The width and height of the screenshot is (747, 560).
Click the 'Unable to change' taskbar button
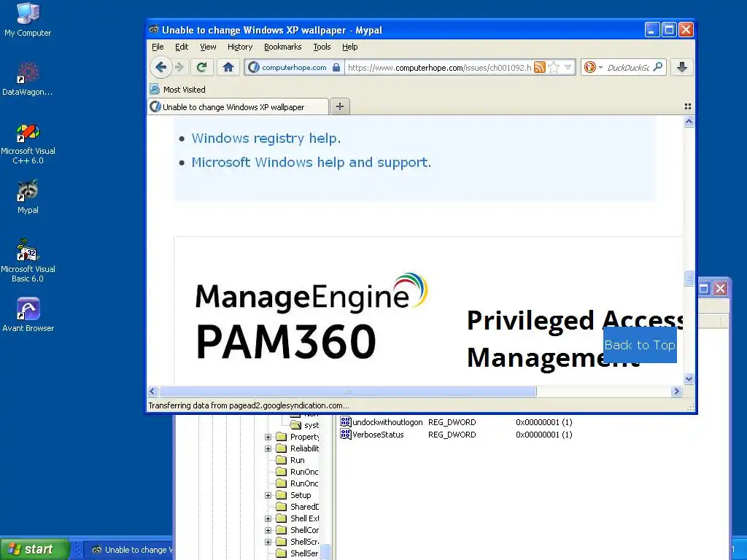(x=128, y=550)
